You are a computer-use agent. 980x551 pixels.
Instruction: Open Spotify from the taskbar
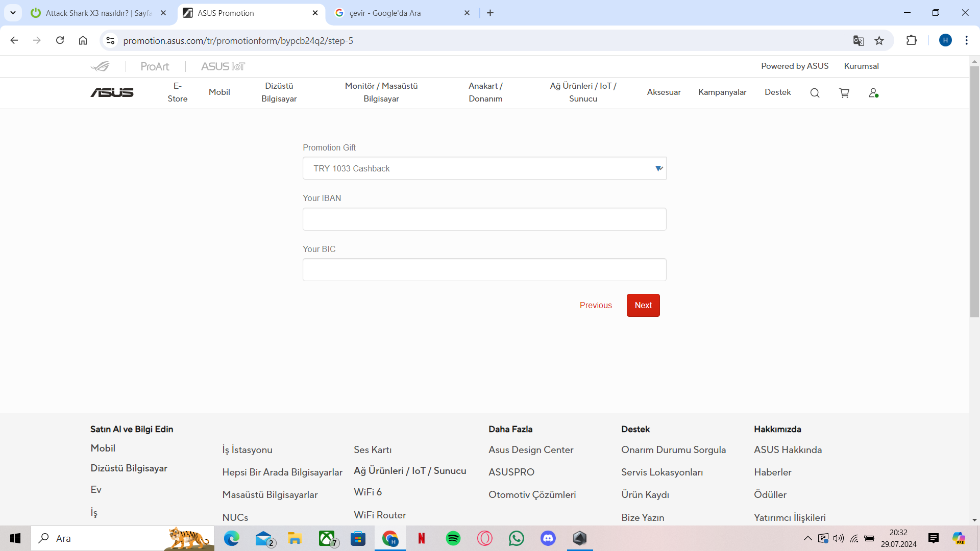(453, 538)
